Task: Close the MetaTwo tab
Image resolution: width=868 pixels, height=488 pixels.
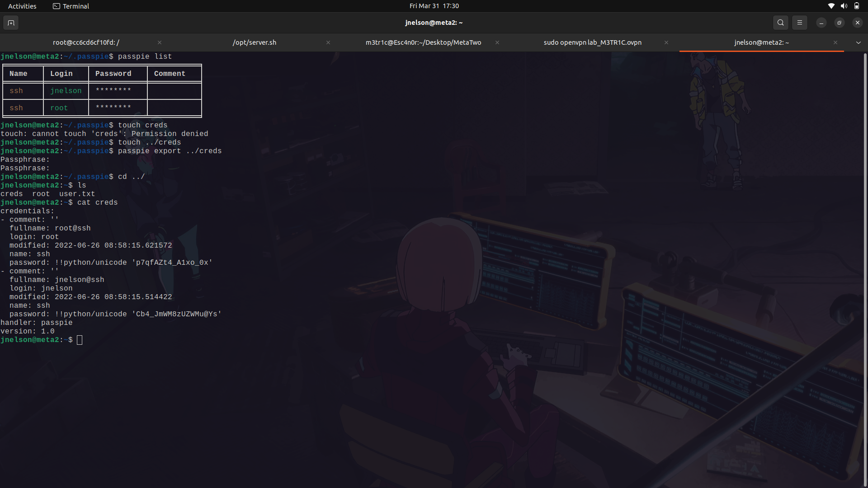Action: (x=497, y=42)
